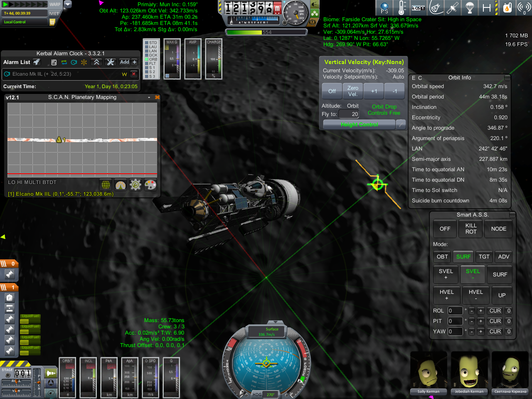The height and width of the screenshot is (399, 532).
Task: Collapse the stage 1 group header
Action: tap(9, 287)
